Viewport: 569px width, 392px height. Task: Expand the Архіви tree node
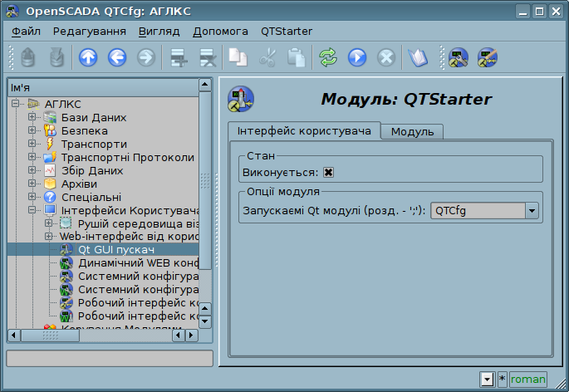click(x=32, y=184)
